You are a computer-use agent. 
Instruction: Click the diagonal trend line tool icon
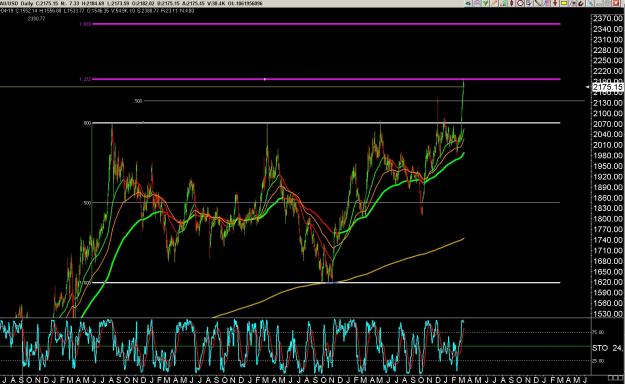(x=538, y=3)
